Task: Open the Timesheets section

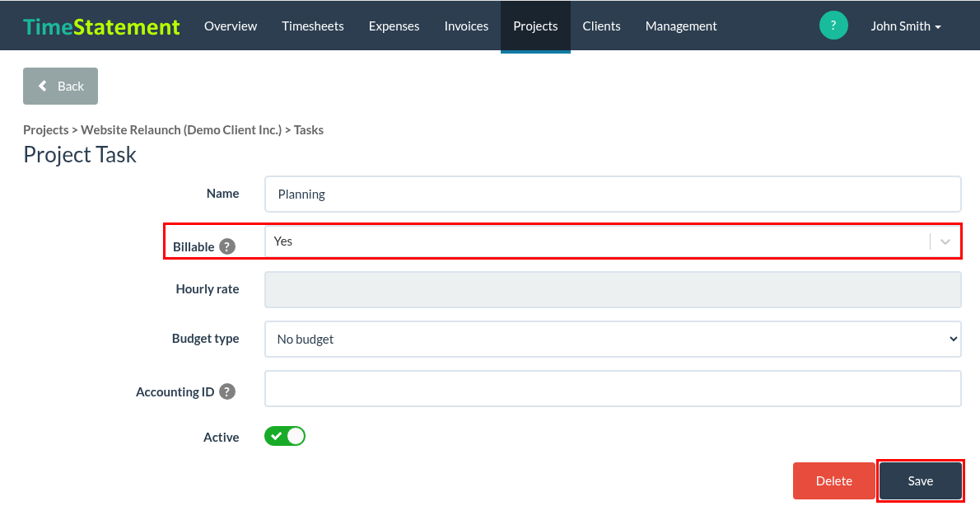Action: (312, 26)
